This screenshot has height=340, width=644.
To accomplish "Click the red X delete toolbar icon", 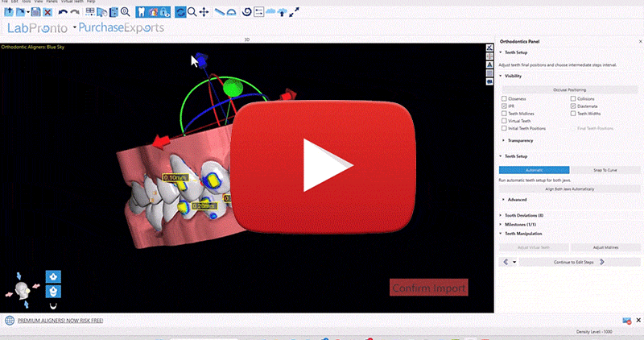I will [47, 12].
